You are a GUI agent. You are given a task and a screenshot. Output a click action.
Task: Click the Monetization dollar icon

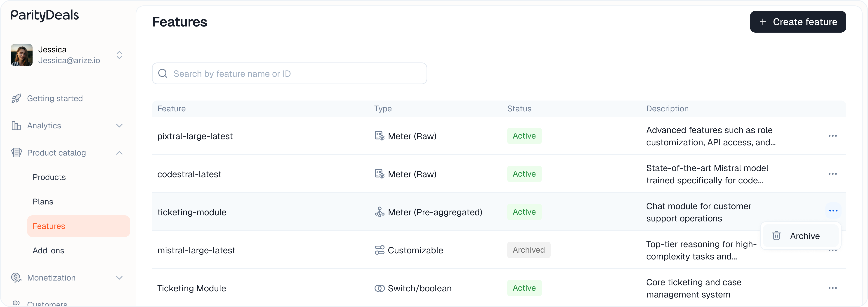[x=16, y=278]
